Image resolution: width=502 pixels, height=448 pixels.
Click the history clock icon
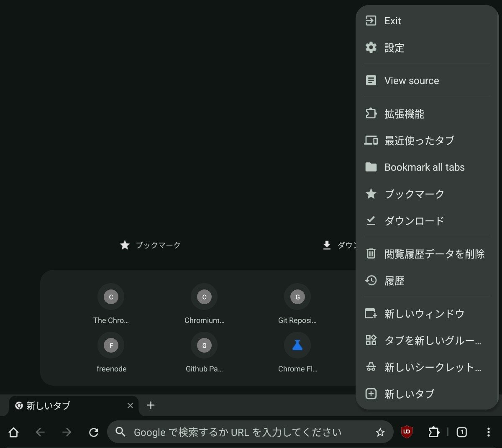pos(371,280)
